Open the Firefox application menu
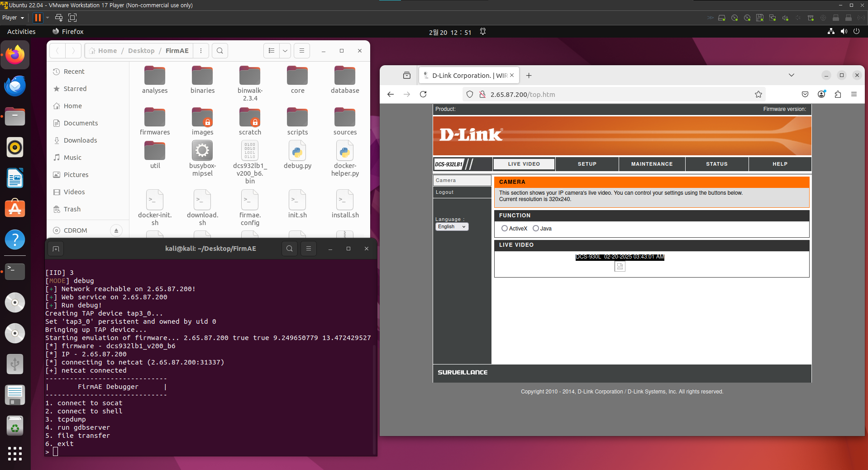This screenshot has width=868, height=470. pos(854,94)
